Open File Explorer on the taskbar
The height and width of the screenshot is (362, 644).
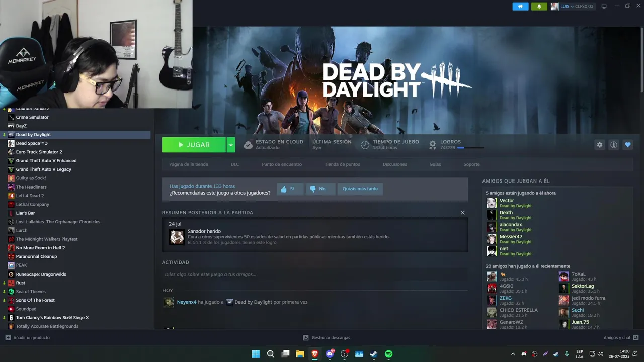(300, 354)
